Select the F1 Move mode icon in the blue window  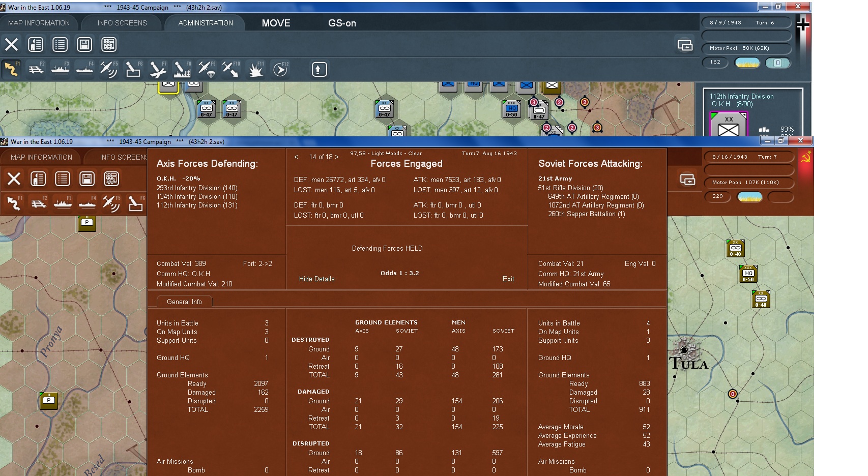click(x=11, y=69)
